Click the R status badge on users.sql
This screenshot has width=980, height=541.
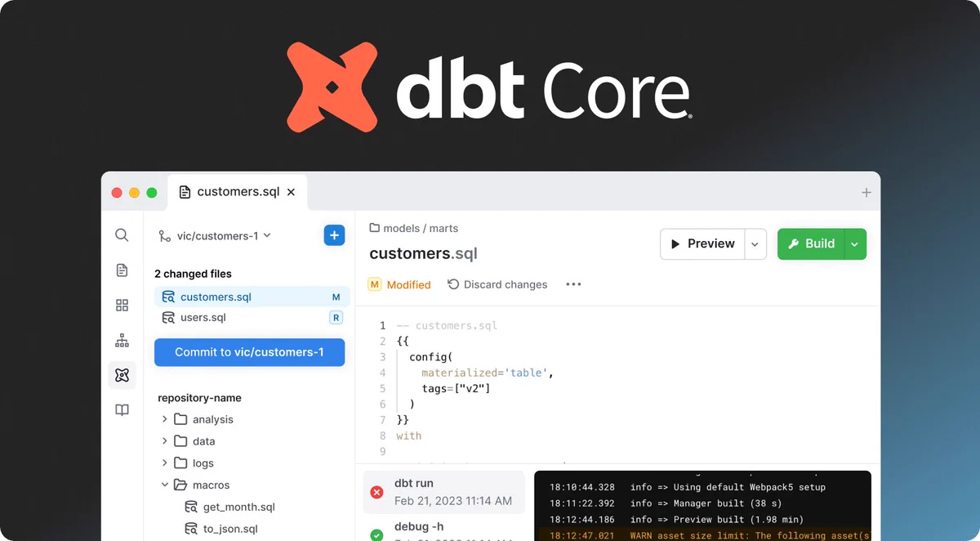pos(336,318)
